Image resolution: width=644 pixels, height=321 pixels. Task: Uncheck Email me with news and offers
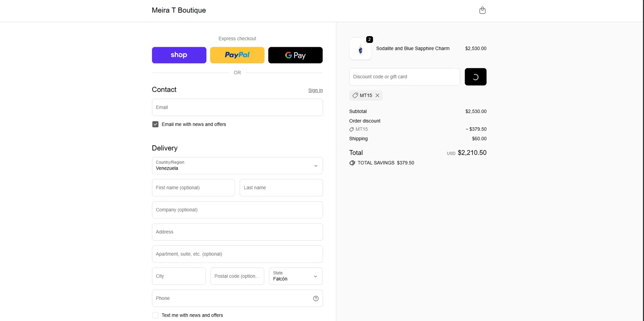[x=155, y=124]
